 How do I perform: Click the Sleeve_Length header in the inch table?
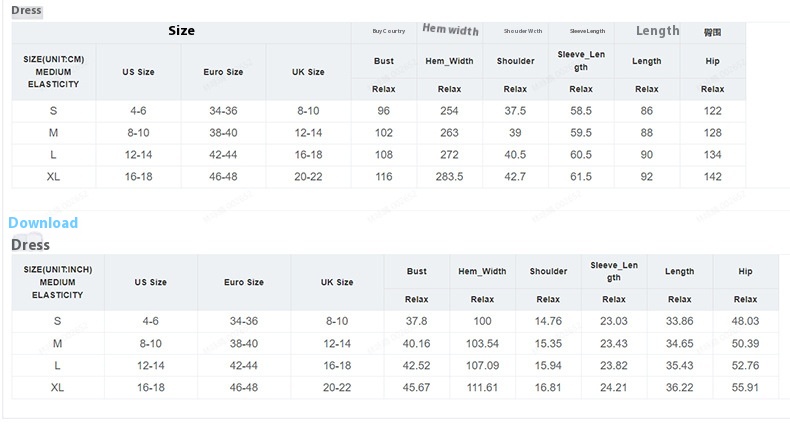pyautogui.click(x=614, y=271)
